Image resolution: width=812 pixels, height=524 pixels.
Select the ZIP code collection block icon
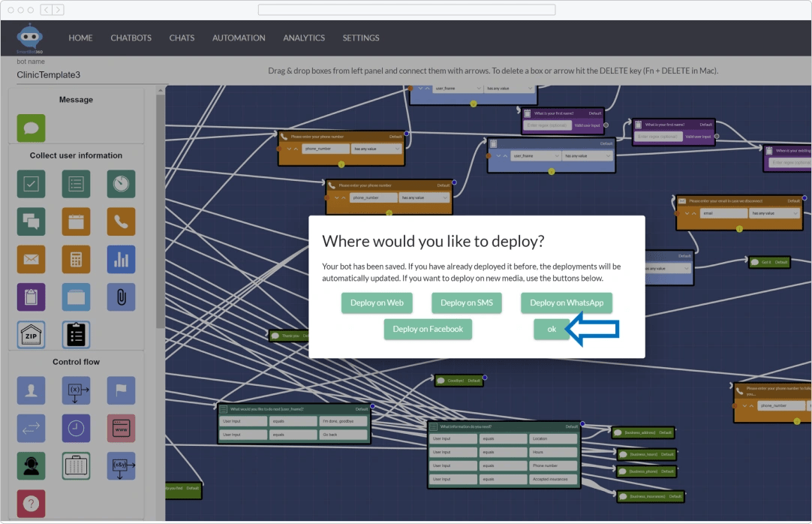[31, 334]
